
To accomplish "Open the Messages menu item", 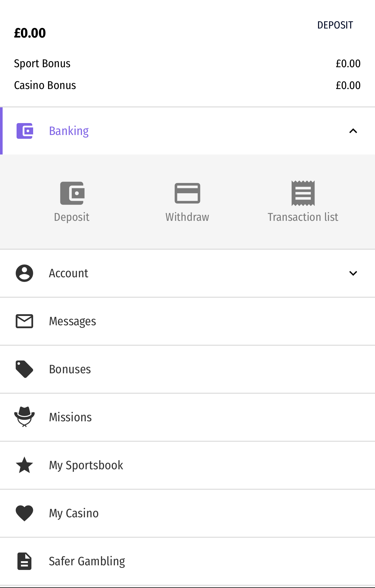I will click(x=72, y=321).
